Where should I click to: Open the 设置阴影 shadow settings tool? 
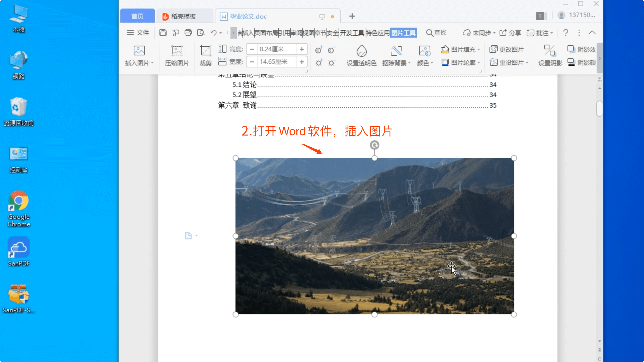pyautogui.click(x=549, y=55)
